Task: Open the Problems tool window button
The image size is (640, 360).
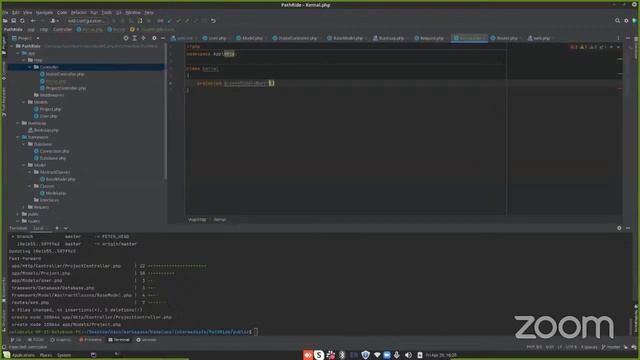Action: [x=90, y=340]
